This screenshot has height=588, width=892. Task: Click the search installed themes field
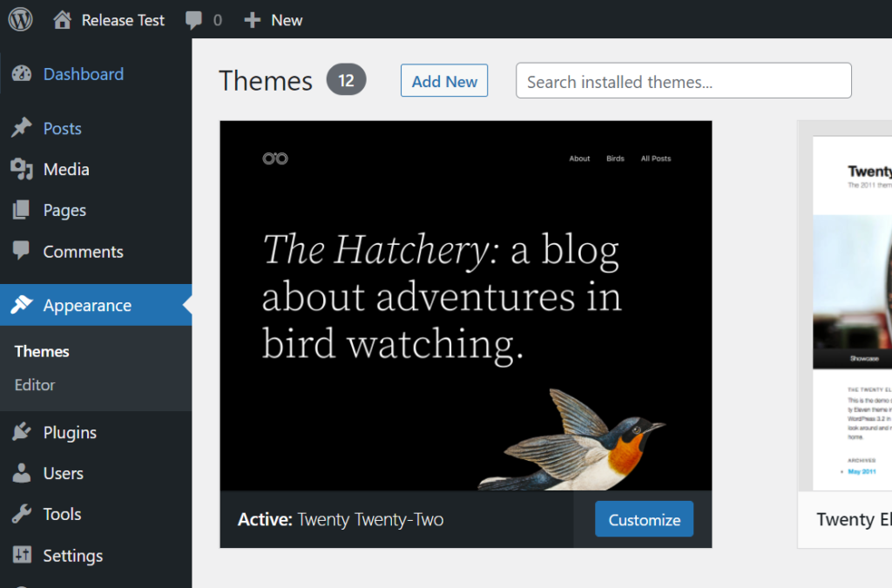(x=683, y=80)
